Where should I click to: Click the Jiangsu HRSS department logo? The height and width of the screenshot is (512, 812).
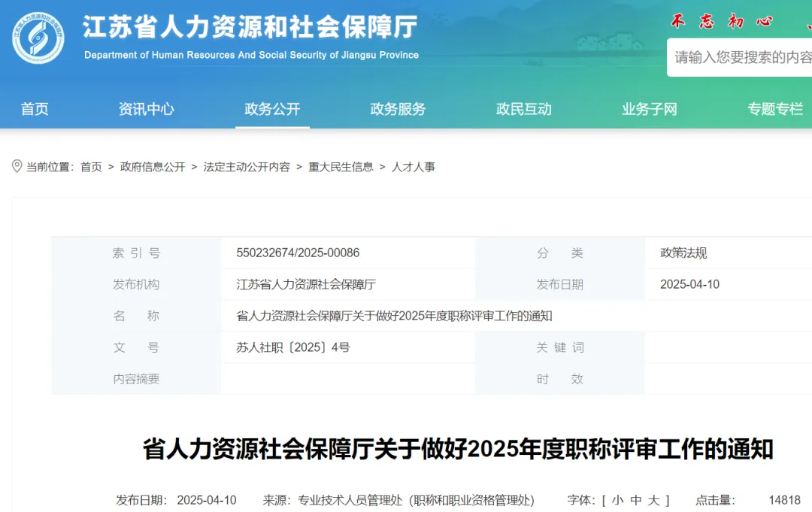coord(38,38)
